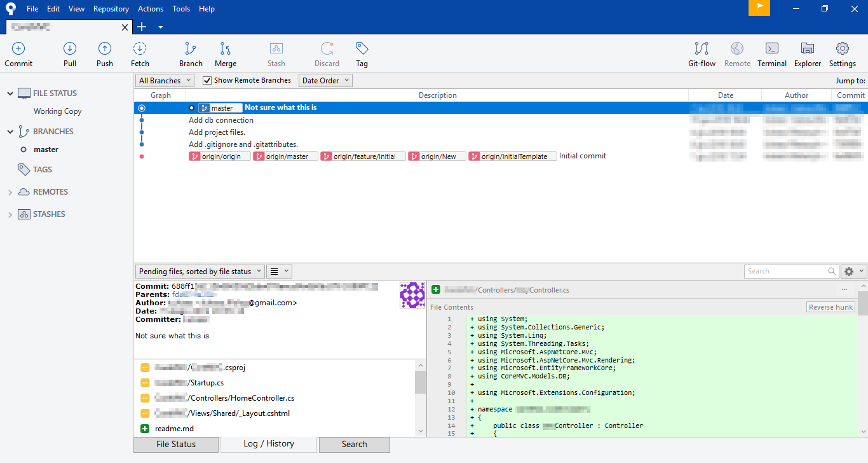Open Pending files sort dropdown
This screenshot has height=463, width=868.
200,272
